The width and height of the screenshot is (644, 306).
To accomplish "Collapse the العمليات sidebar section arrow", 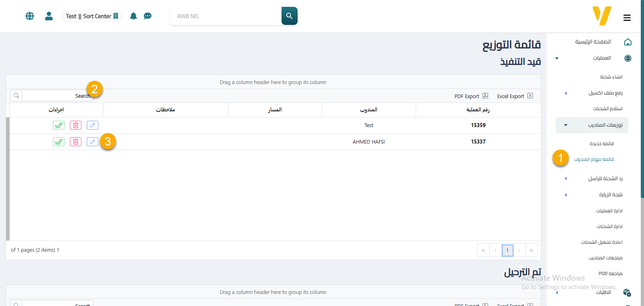I will 557,58.
